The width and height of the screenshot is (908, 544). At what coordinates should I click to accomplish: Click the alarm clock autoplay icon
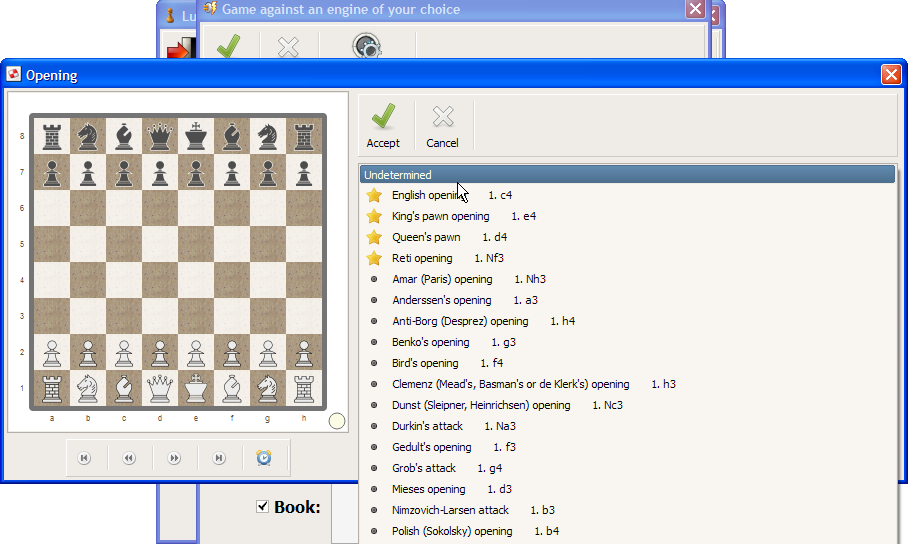pyautogui.click(x=264, y=458)
